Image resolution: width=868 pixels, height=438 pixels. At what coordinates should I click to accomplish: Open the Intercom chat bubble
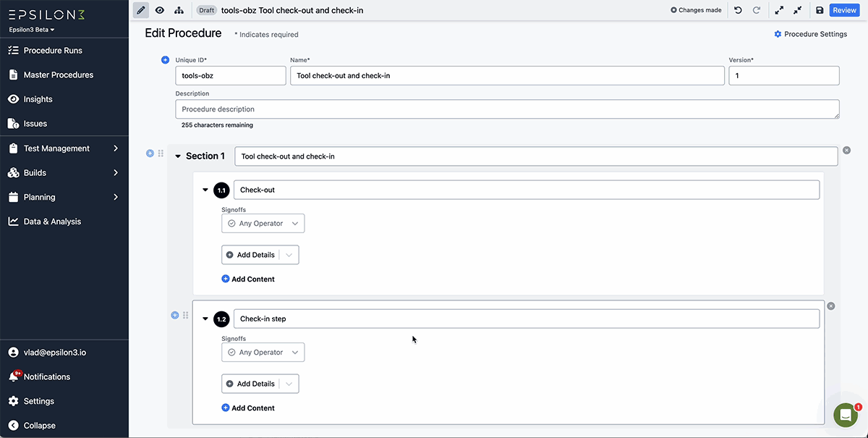pos(845,415)
